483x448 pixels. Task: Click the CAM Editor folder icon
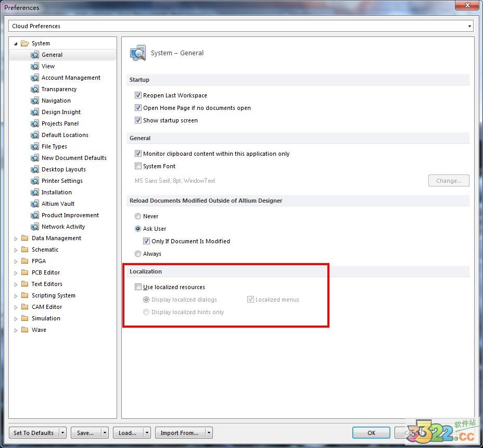[x=24, y=307]
